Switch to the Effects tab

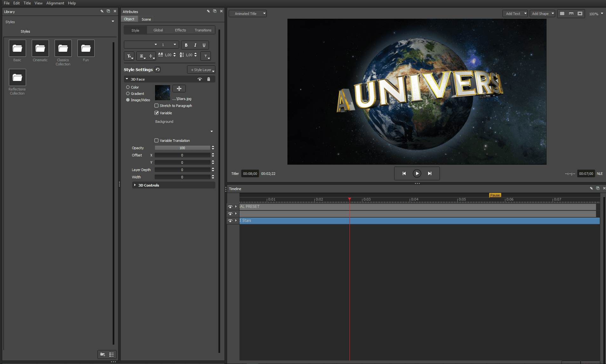pyautogui.click(x=180, y=30)
